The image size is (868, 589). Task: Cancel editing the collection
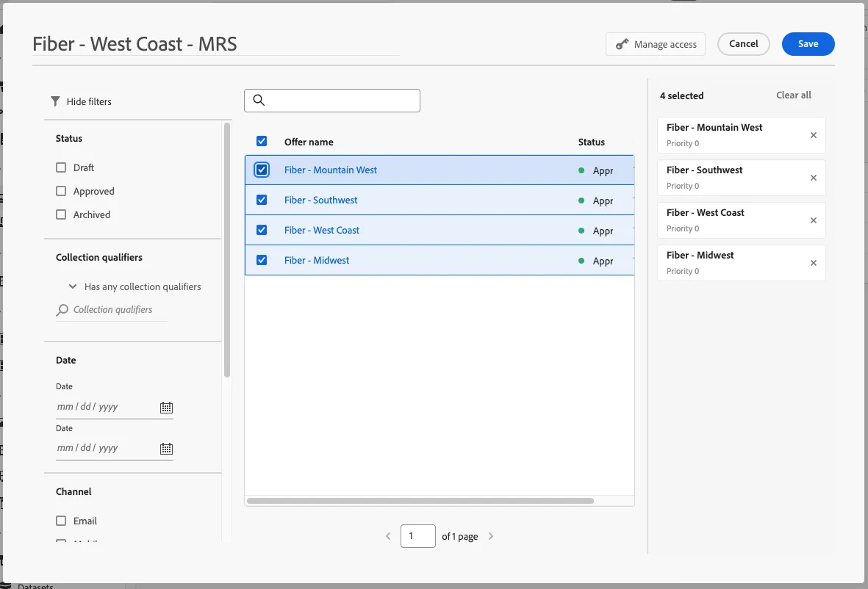point(744,43)
